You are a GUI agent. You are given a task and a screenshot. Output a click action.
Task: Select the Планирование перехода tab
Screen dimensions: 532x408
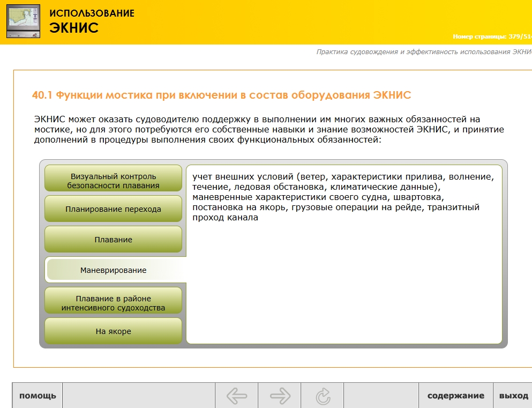114,209
